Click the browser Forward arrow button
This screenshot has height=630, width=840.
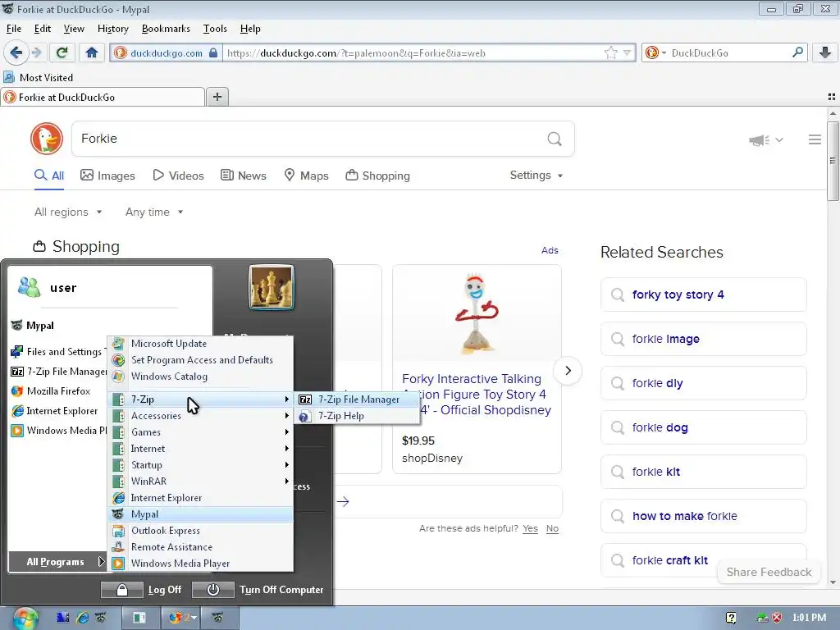36,52
